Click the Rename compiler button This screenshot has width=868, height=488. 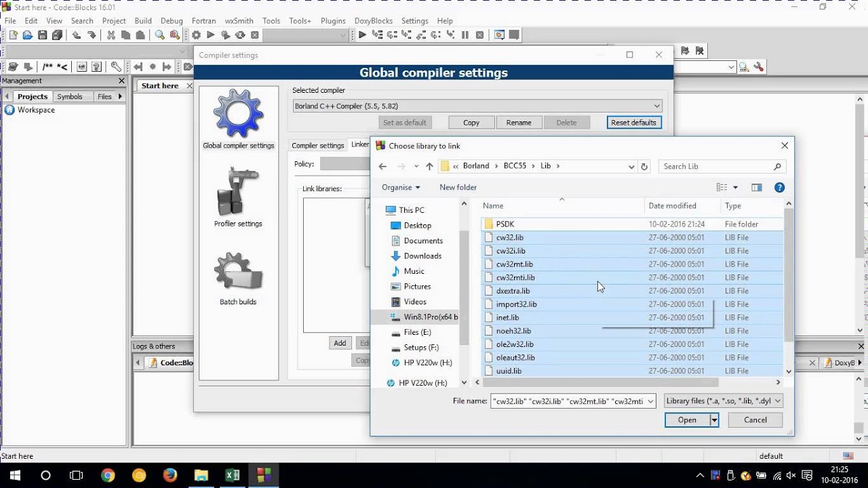tap(519, 123)
